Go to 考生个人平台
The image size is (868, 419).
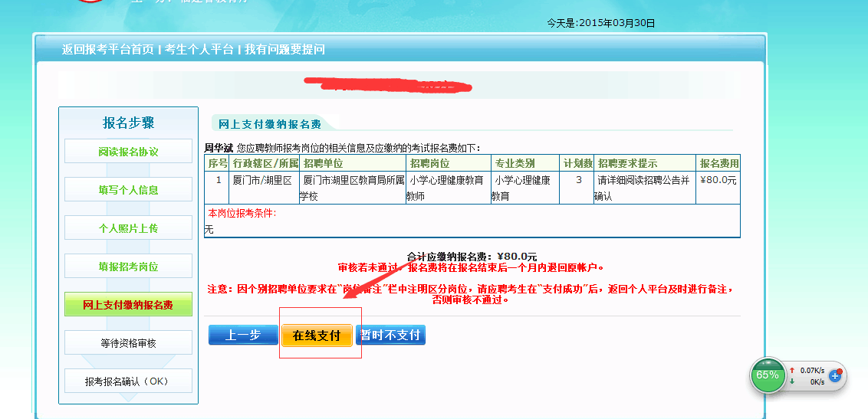pos(199,50)
